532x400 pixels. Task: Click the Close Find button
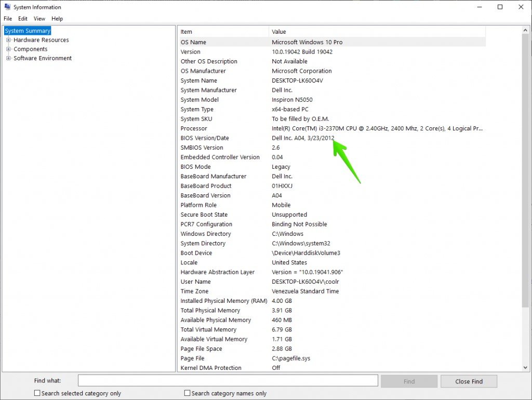pyautogui.click(x=469, y=381)
